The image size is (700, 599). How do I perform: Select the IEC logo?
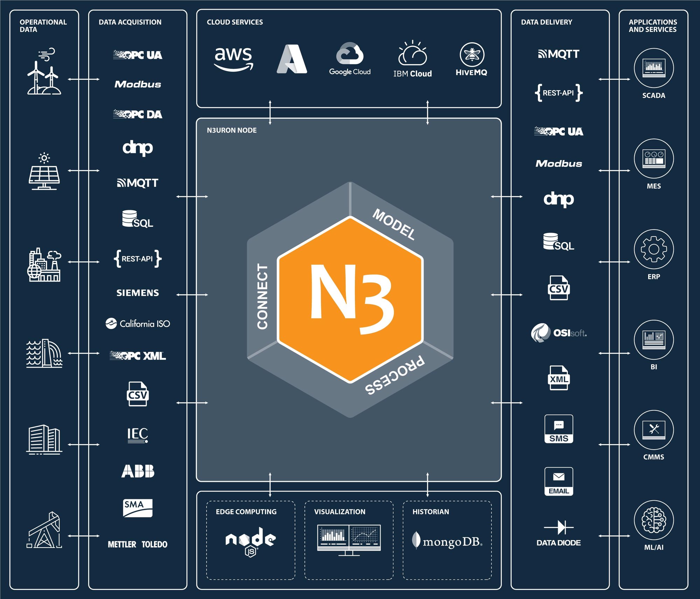coord(138,435)
